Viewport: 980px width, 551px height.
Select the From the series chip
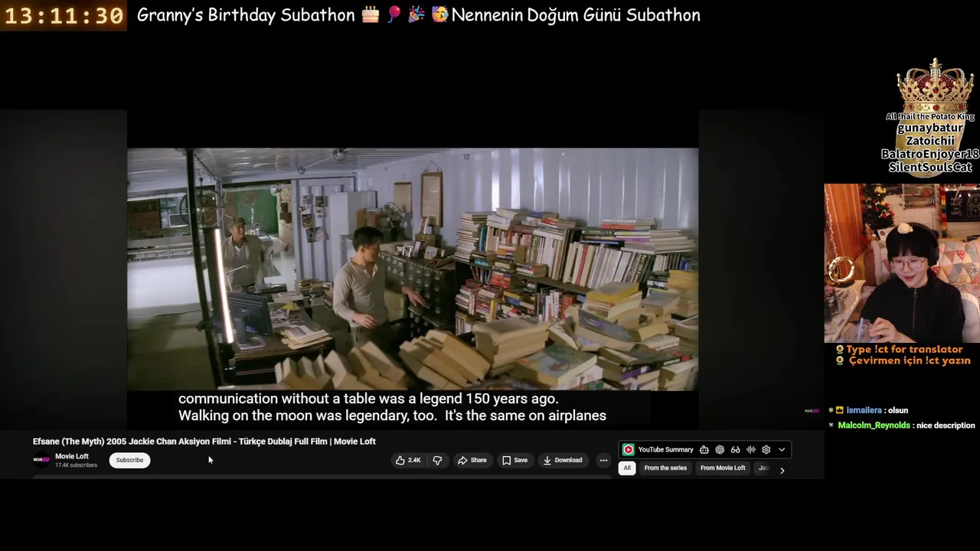coord(665,468)
